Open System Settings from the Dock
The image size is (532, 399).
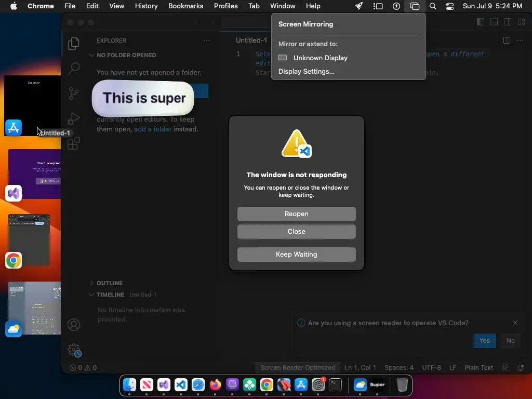(318, 385)
